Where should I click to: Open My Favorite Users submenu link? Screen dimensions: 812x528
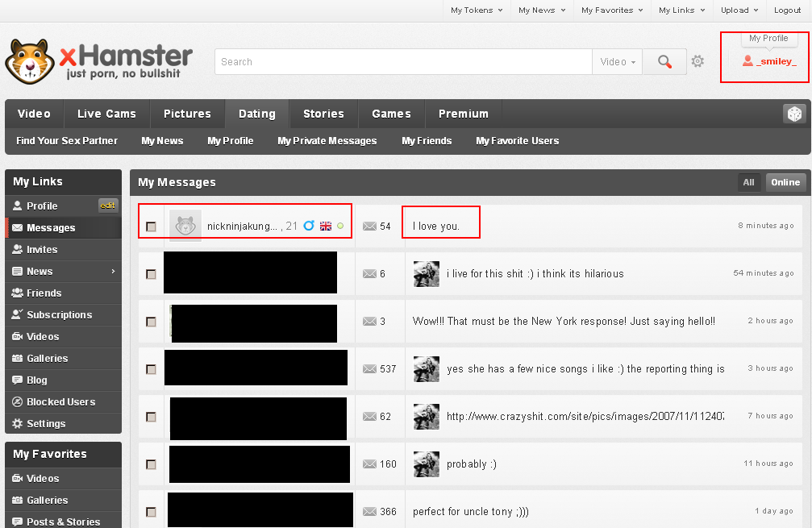(518, 141)
